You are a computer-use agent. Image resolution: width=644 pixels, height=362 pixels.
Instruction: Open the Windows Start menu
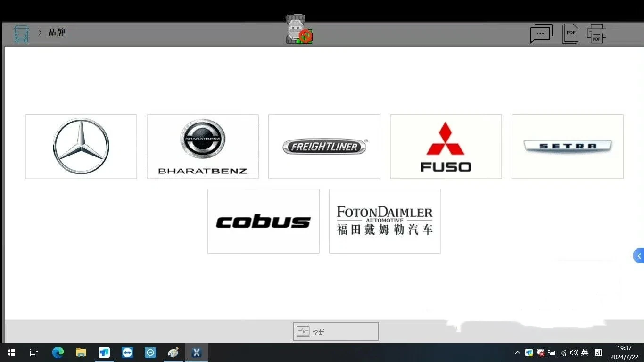pyautogui.click(x=11, y=353)
